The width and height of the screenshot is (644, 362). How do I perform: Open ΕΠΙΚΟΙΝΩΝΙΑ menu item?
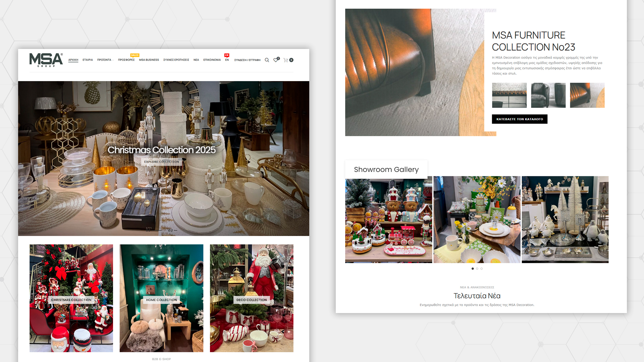pyautogui.click(x=212, y=60)
